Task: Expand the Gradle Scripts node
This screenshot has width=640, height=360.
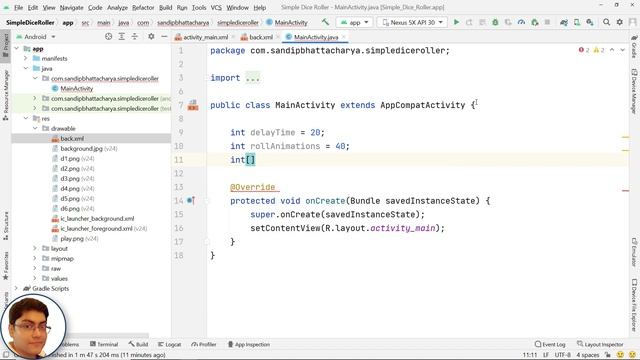Action: [x=16, y=288]
